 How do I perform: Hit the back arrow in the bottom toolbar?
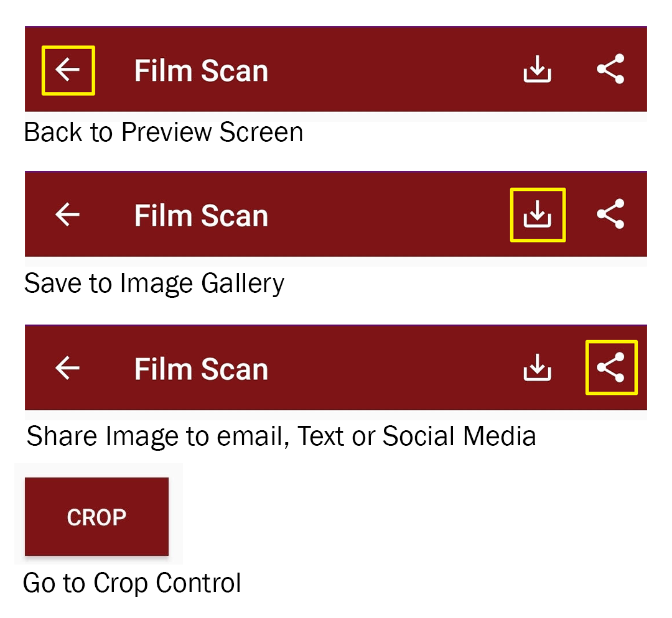click(68, 368)
